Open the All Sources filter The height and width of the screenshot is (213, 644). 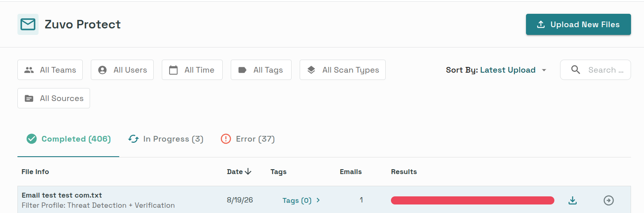click(x=54, y=98)
